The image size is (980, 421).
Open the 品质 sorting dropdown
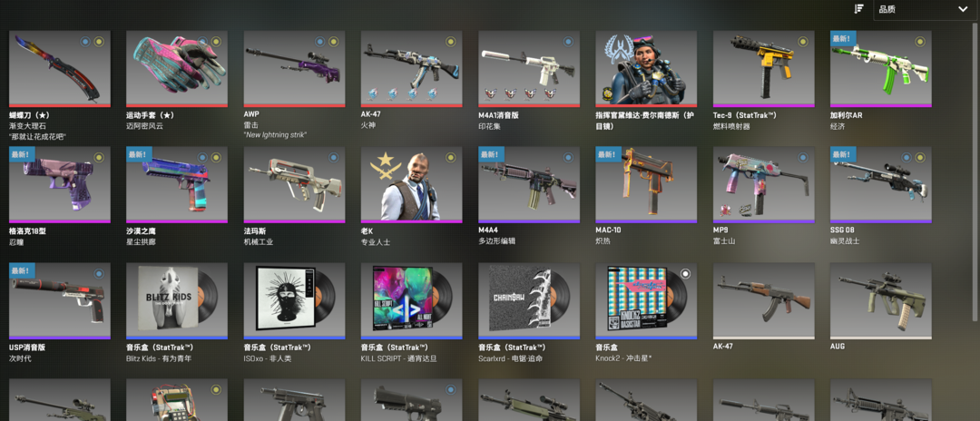tap(924, 9)
